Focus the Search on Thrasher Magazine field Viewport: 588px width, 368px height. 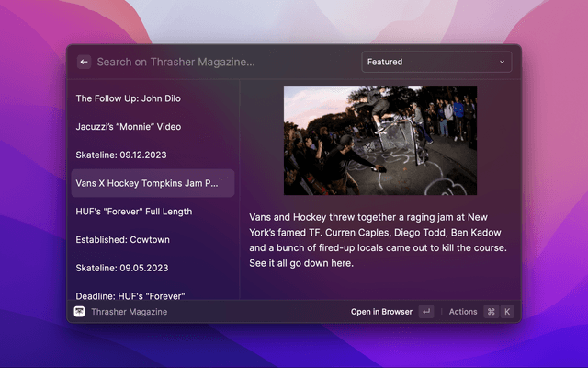220,62
